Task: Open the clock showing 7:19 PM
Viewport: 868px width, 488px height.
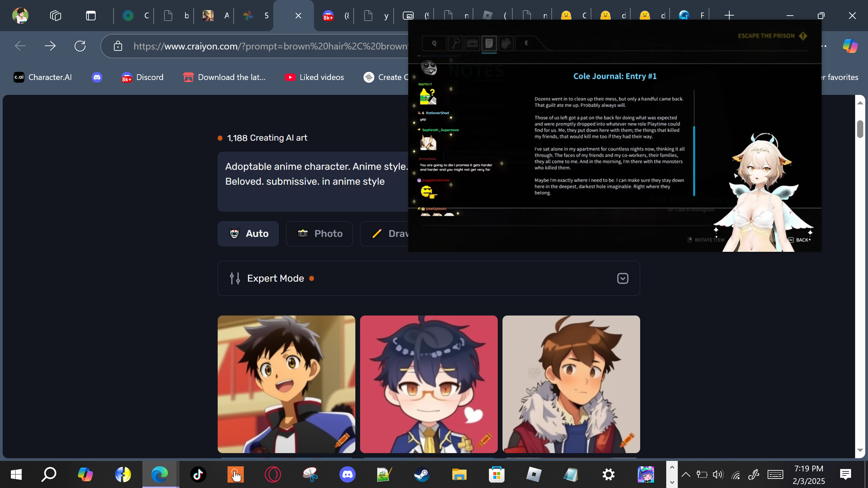Action: (809, 475)
